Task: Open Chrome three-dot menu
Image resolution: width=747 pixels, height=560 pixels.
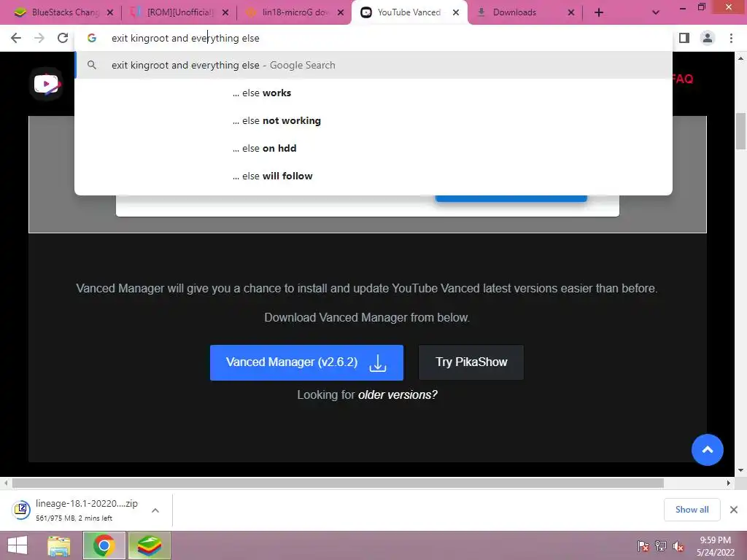Action: [731, 38]
